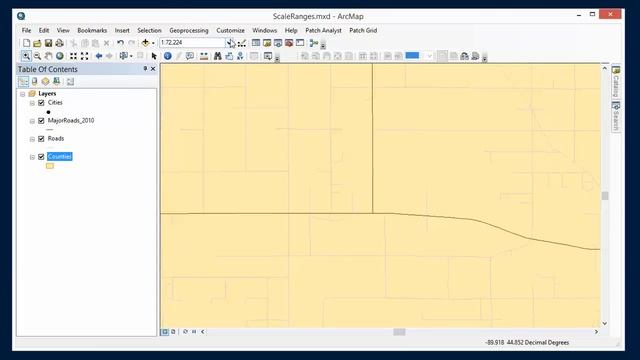Open the Customize menu

click(x=230, y=31)
